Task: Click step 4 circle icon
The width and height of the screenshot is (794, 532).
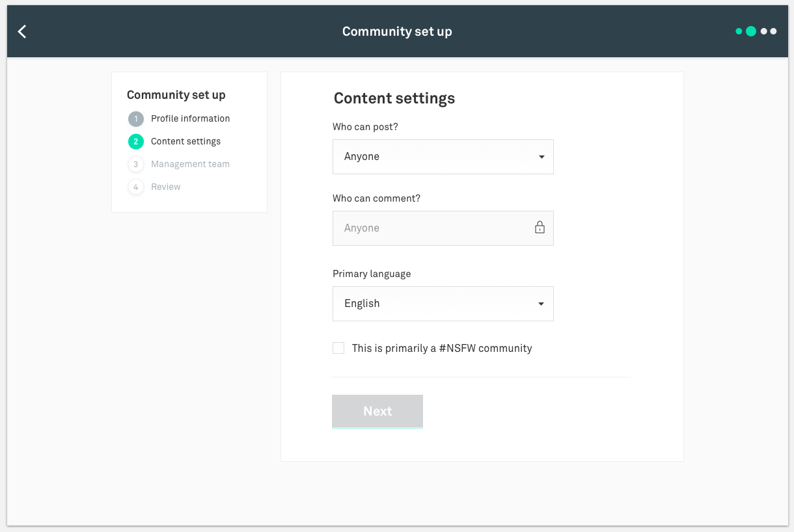Action: tap(135, 187)
